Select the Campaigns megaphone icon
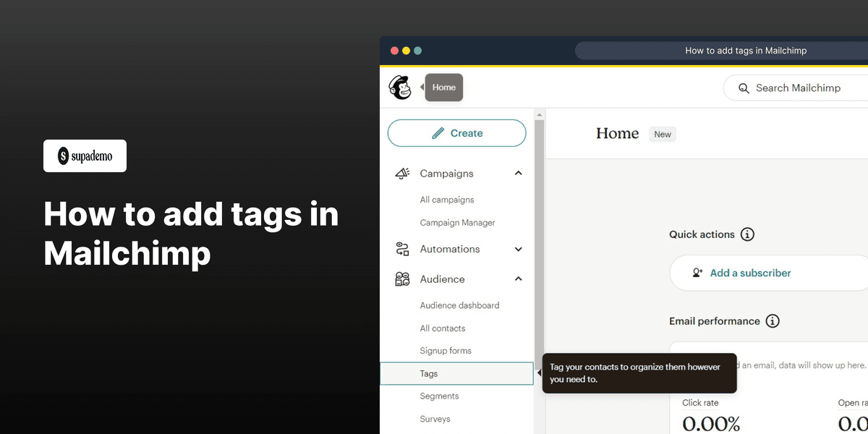This screenshot has height=434, width=868. pos(403,173)
